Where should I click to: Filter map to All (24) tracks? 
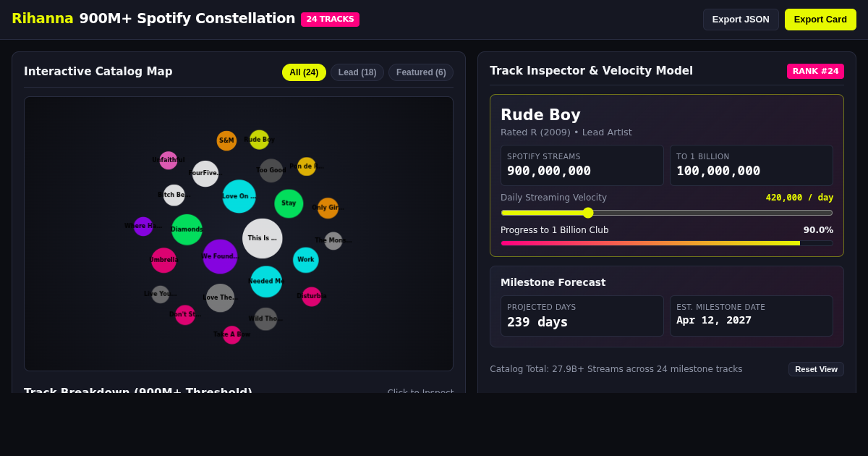[x=304, y=72]
